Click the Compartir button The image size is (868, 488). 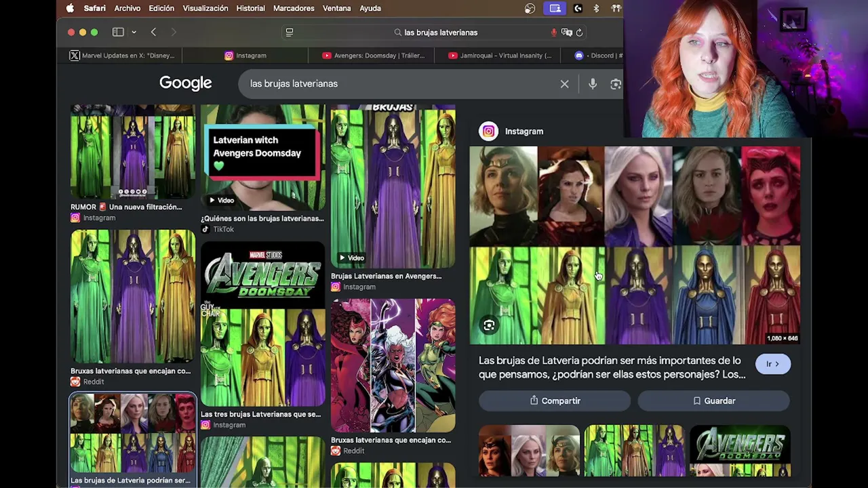tap(555, 401)
